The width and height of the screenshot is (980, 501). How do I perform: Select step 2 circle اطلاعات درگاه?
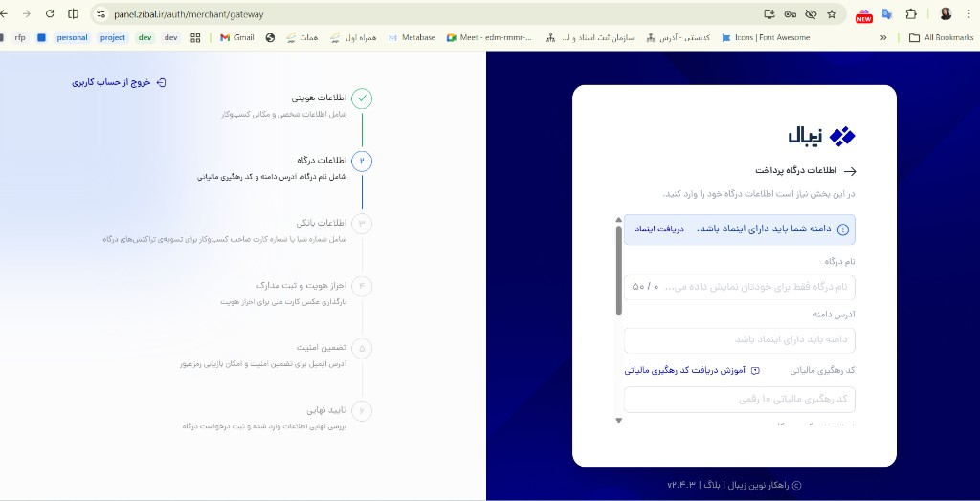point(362,162)
